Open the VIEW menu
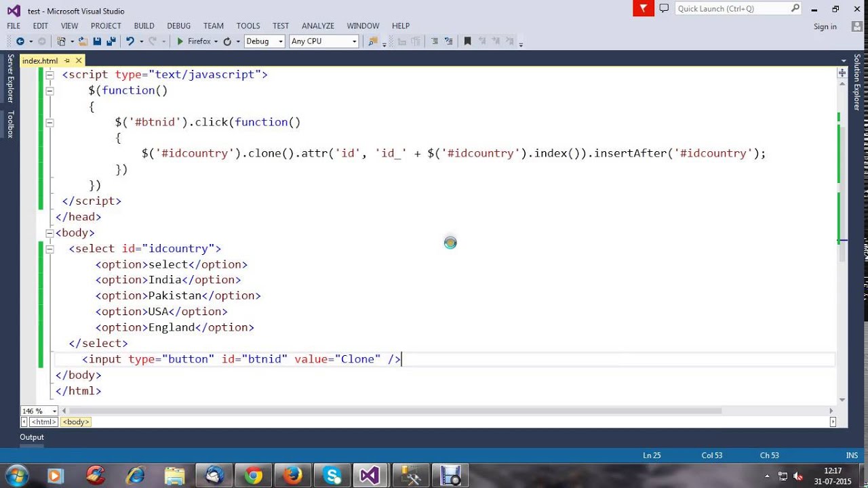The image size is (868, 488). click(x=69, y=26)
